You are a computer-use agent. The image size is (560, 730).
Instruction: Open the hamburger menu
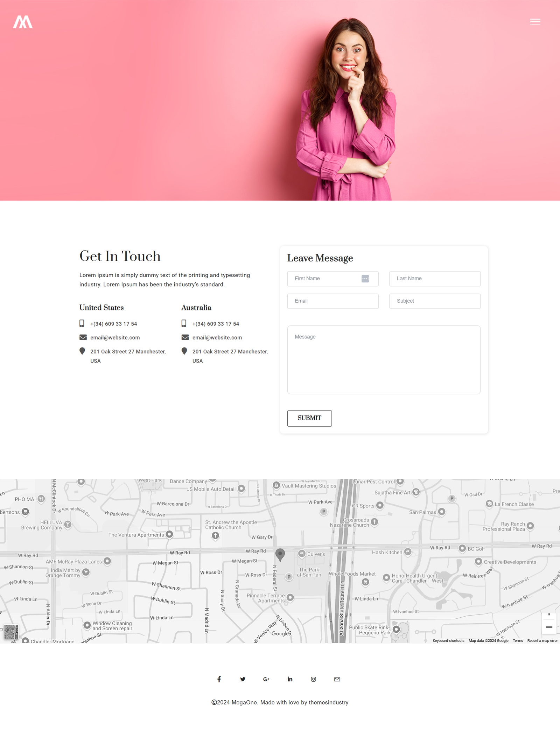[x=535, y=22]
